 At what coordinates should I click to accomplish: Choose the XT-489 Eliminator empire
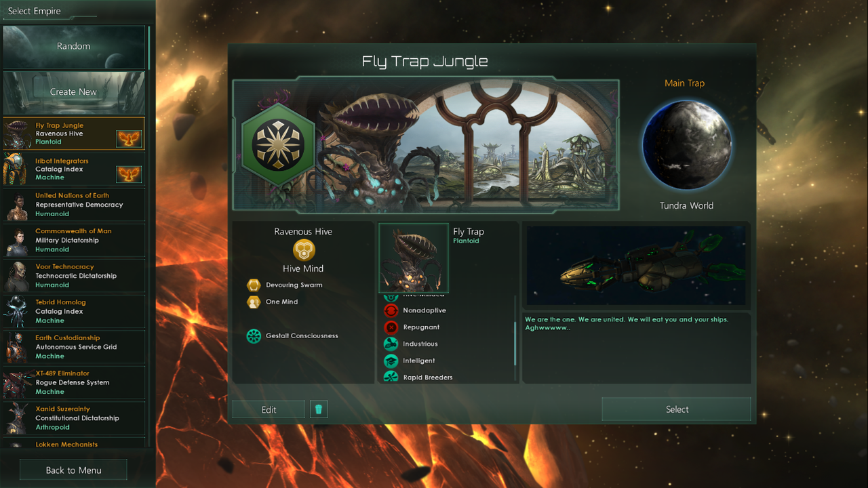[x=73, y=383]
